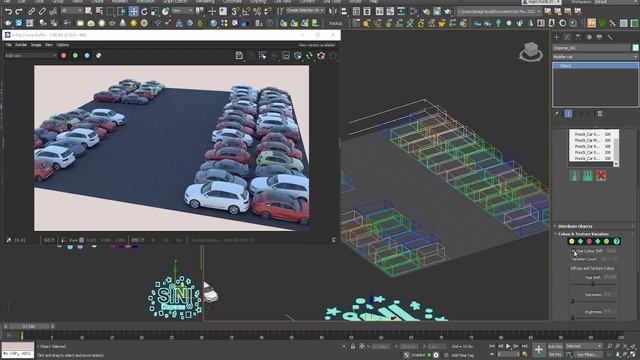
Task: Click the red round icon in variation row
Action: (x=589, y=242)
